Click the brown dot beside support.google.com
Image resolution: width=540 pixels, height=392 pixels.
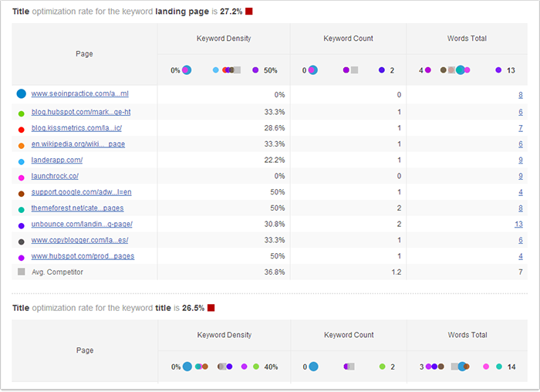coord(21,193)
